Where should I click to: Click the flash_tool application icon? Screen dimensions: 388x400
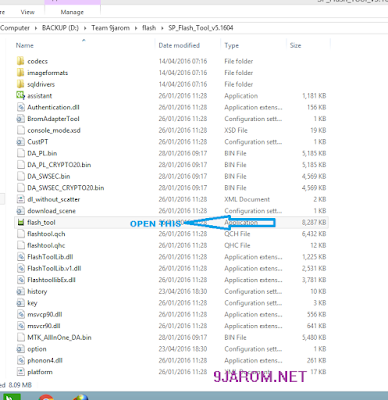click(x=20, y=222)
